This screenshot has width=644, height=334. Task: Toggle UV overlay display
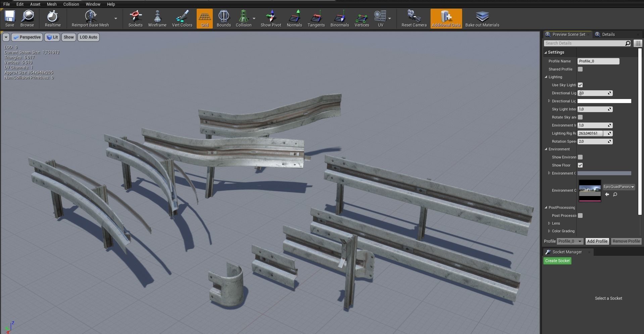pyautogui.click(x=381, y=19)
